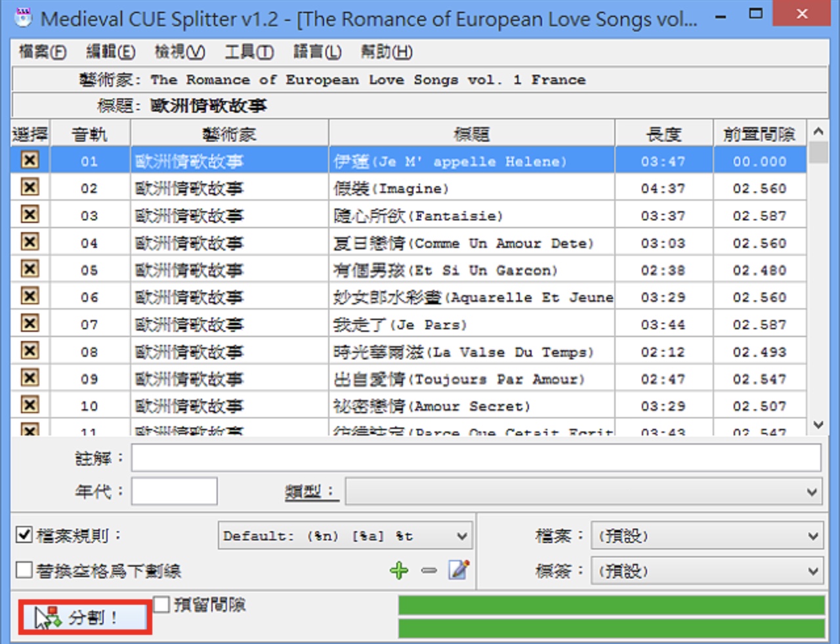Click the 類型 label link
Viewport: 840px width, 644px height.
click(310, 491)
